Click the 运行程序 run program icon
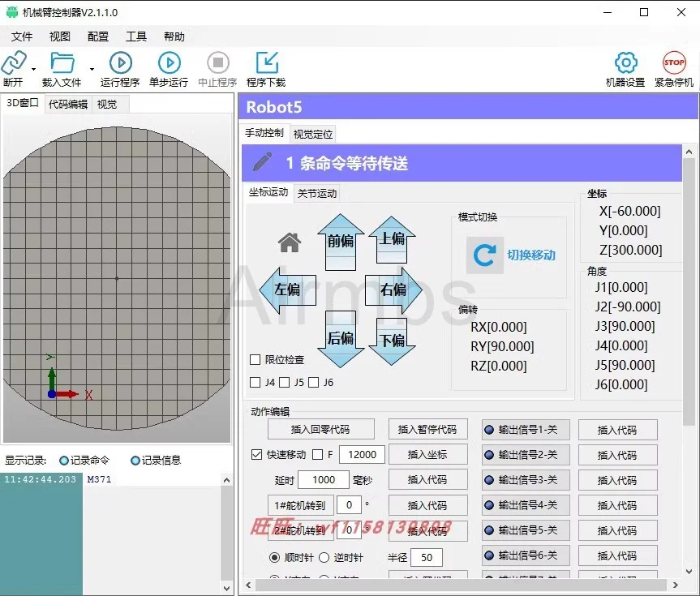This screenshot has height=596, width=700. 120,63
